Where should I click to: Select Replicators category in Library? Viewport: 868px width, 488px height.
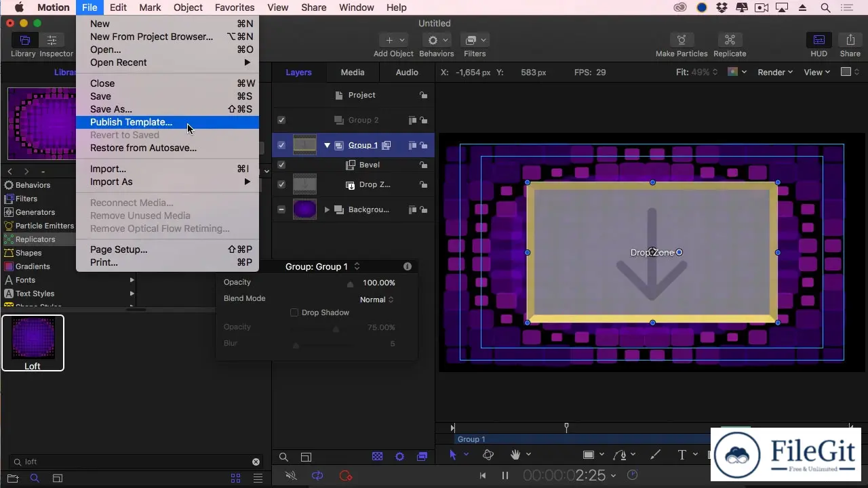[x=68, y=239]
